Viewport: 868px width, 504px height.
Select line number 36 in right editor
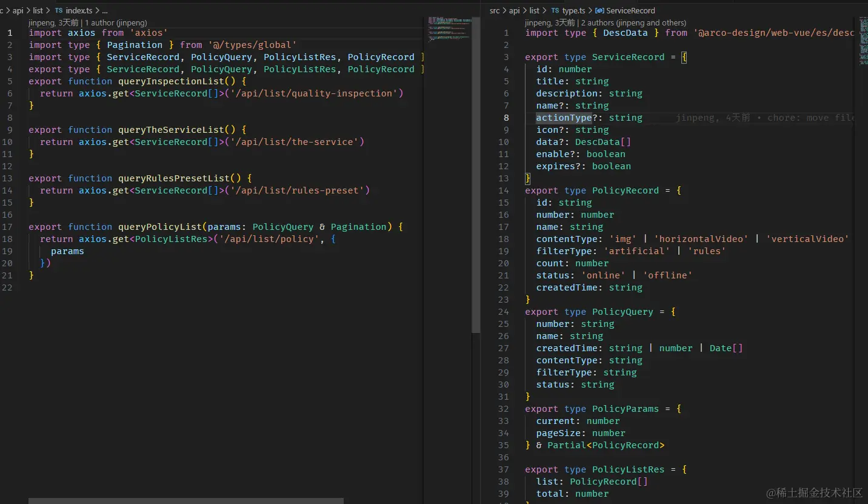coord(503,457)
